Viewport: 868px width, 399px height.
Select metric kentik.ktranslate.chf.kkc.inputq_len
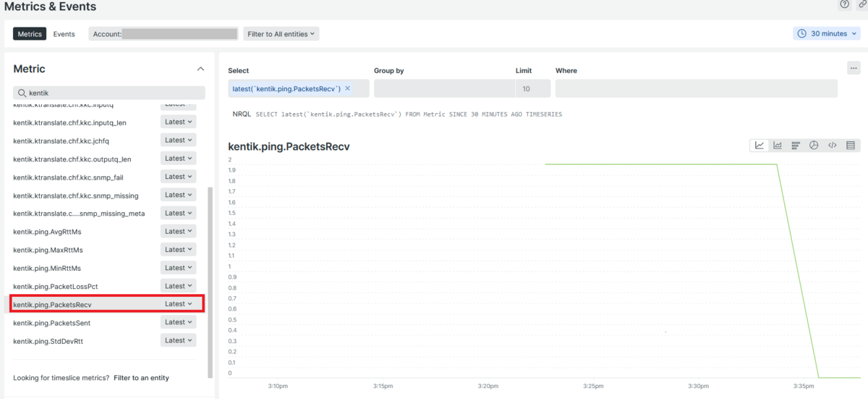click(69, 123)
